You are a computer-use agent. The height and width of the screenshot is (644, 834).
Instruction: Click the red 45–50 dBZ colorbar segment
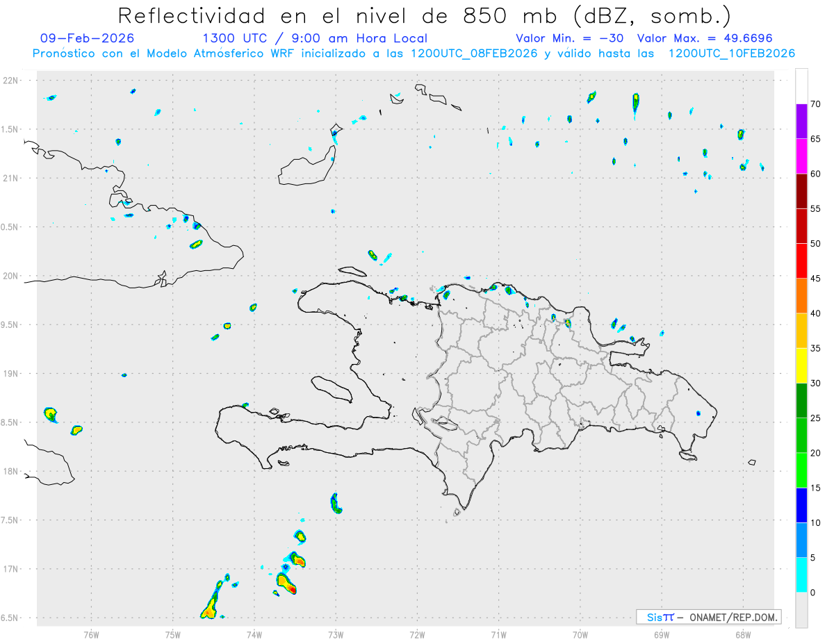pyautogui.click(x=801, y=261)
